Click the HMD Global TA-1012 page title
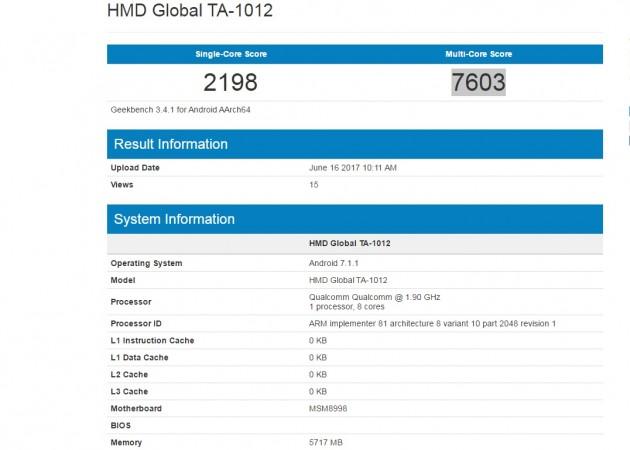The height and width of the screenshot is (450, 630). point(190,10)
